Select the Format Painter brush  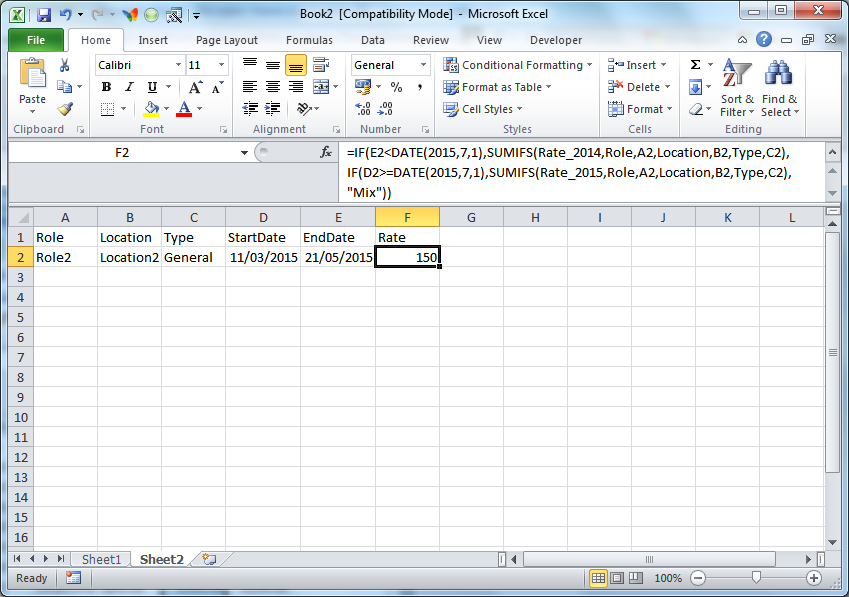pos(65,109)
